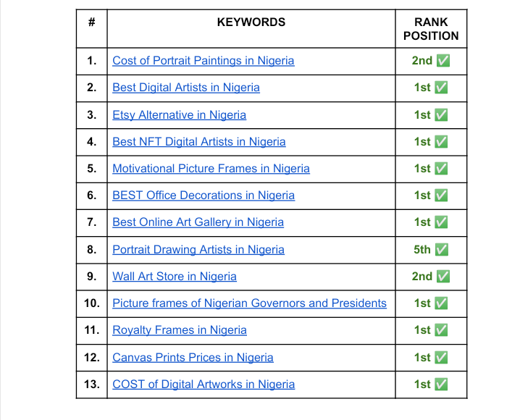
Task: Open Portrait Drawing Artists in Nigeria link
Action: (198, 250)
